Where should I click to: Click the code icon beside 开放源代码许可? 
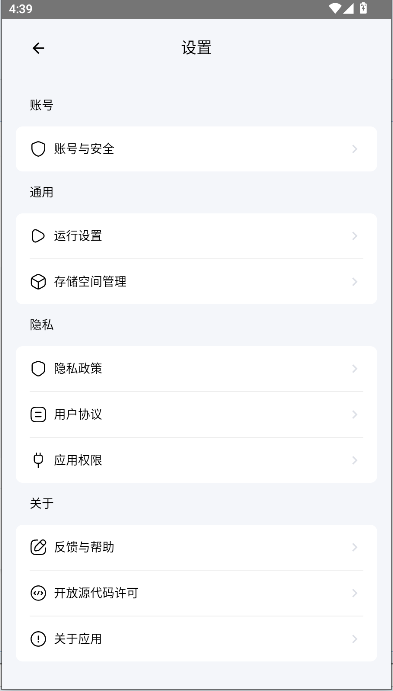coord(38,593)
